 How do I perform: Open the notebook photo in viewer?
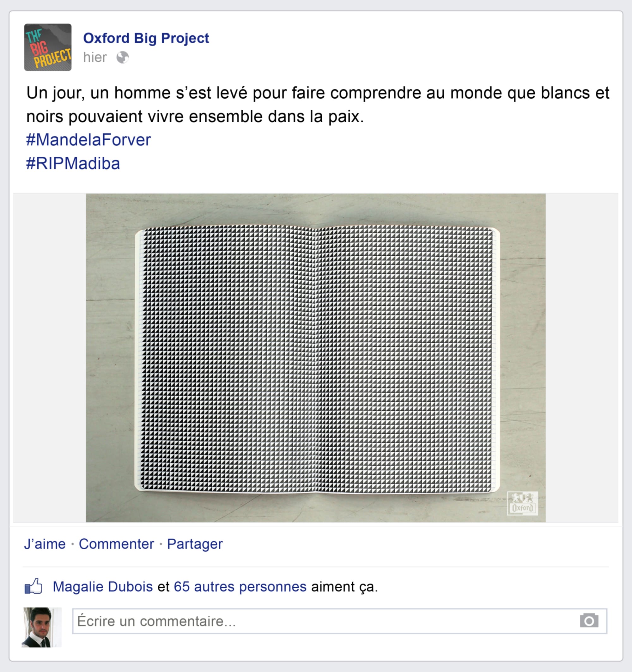pos(316,358)
